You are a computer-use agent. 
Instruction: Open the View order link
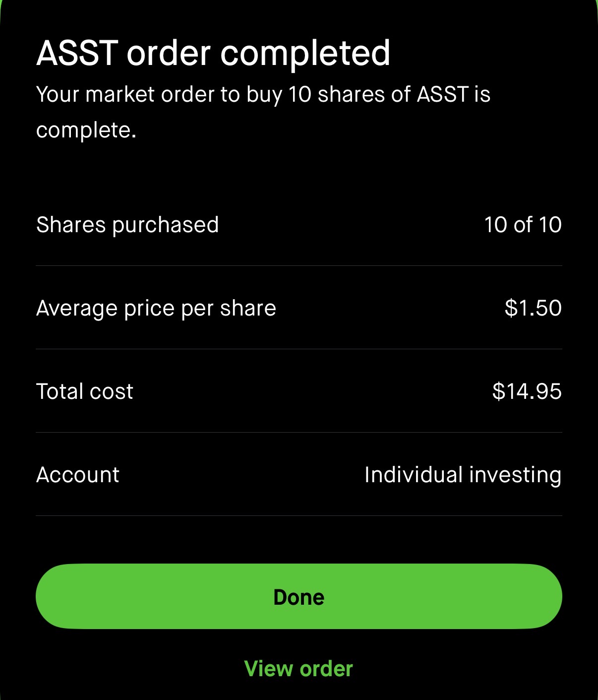click(x=299, y=669)
